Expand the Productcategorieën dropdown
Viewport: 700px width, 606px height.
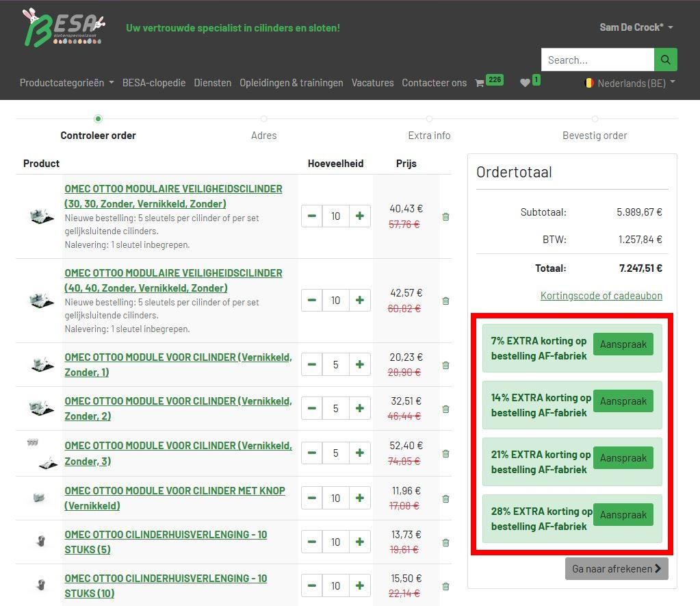click(66, 83)
